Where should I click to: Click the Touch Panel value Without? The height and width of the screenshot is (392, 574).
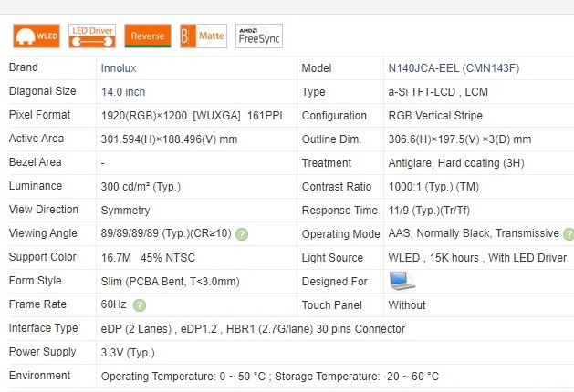point(407,305)
